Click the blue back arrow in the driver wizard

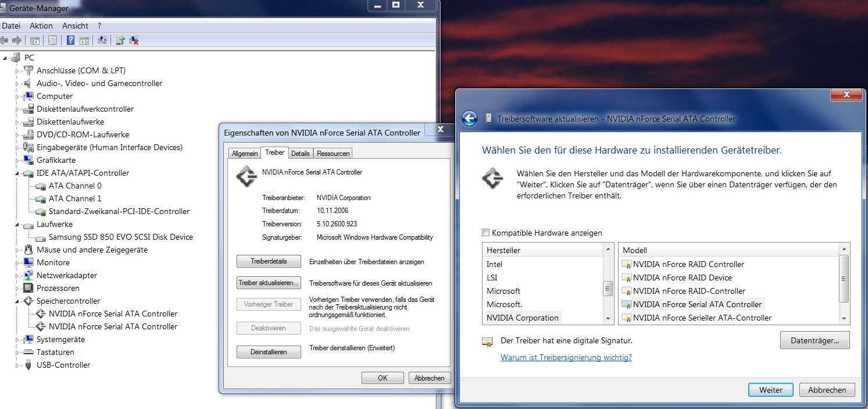click(x=469, y=119)
